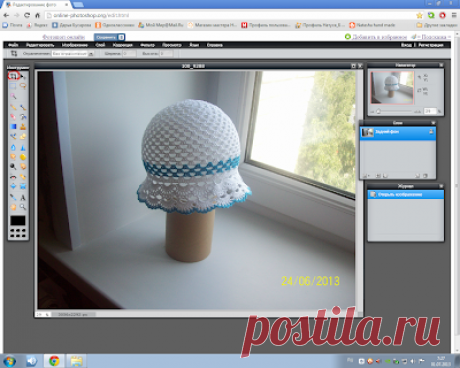Screen dimensions: 460x368
Task: Select the Crop tool circled in red
Action: 13,76
